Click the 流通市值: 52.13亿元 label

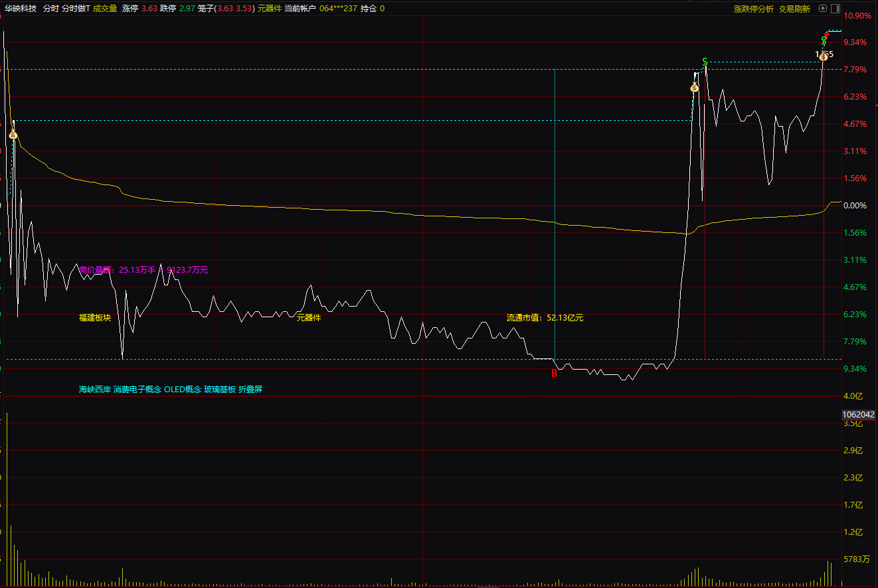[x=545, y=318]
